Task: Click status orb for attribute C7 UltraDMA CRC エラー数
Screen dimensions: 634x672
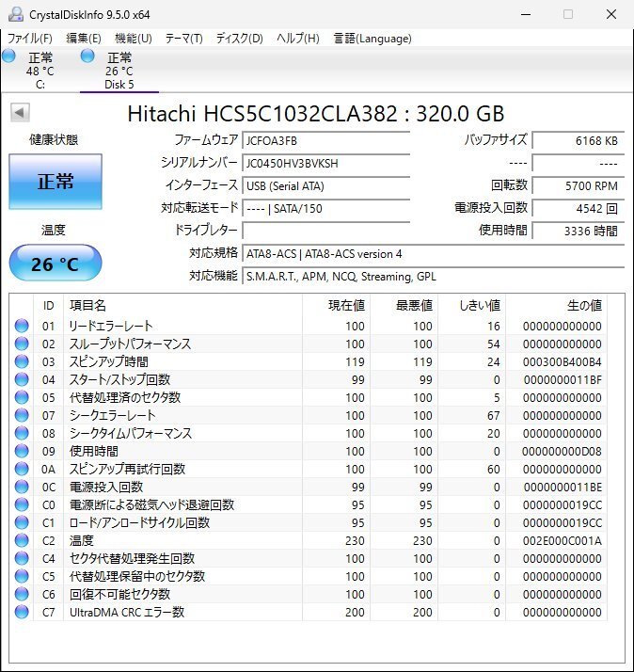Action: pyautogui.click(x=22, y=612)
